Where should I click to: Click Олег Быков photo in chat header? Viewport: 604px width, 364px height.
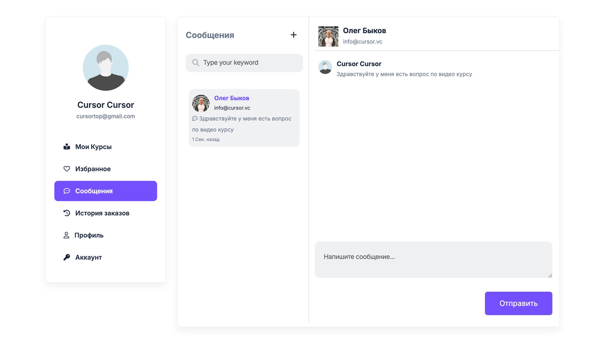pyautogui.click(x=328, y=36)
